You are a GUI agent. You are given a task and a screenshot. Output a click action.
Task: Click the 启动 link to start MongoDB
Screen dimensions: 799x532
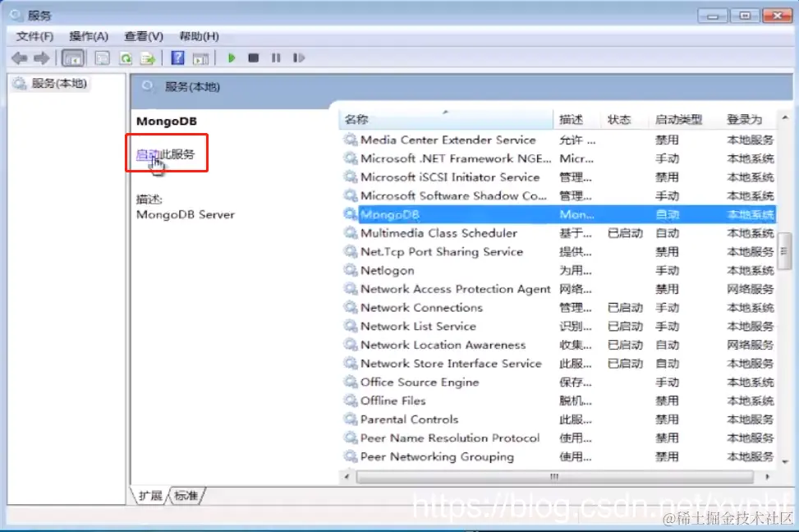click(148, 154)
